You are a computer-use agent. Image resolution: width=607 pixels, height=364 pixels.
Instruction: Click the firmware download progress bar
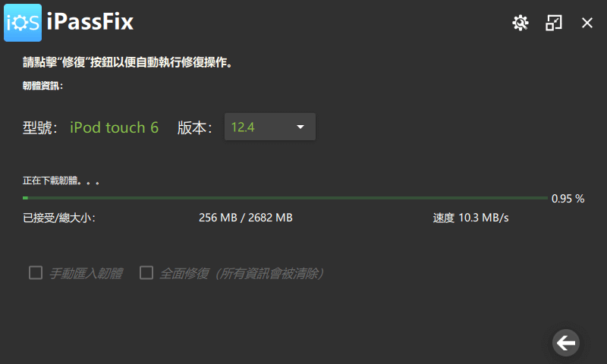click(285, 198)
